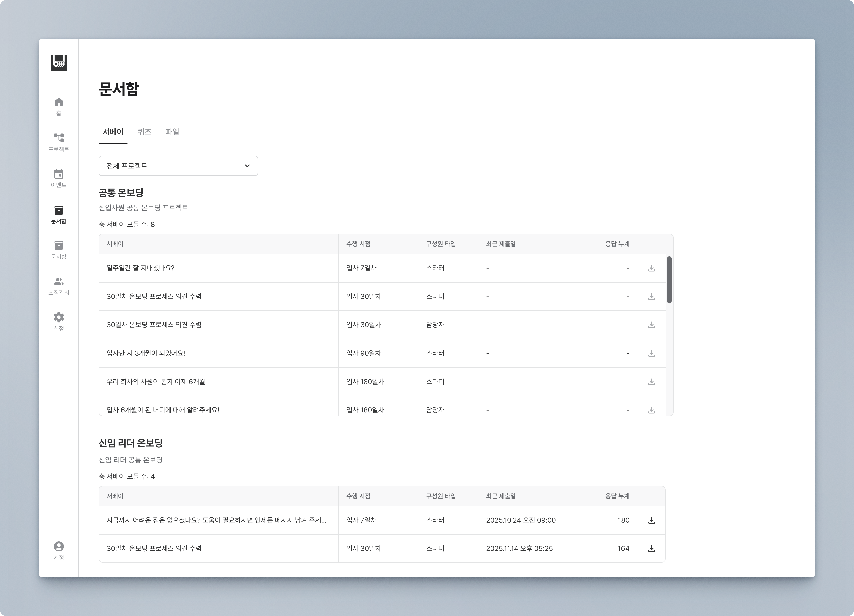Switch to the 퀴즈 tab
The height and width of the screenshot is (616, 854).
pos(144,132)
